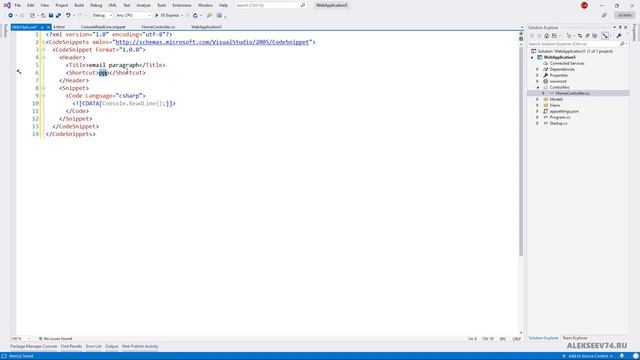Toggle Preview Selected Items in Solution Explorer
Viewport: 640px width, 360px height.
click(605, 36)
